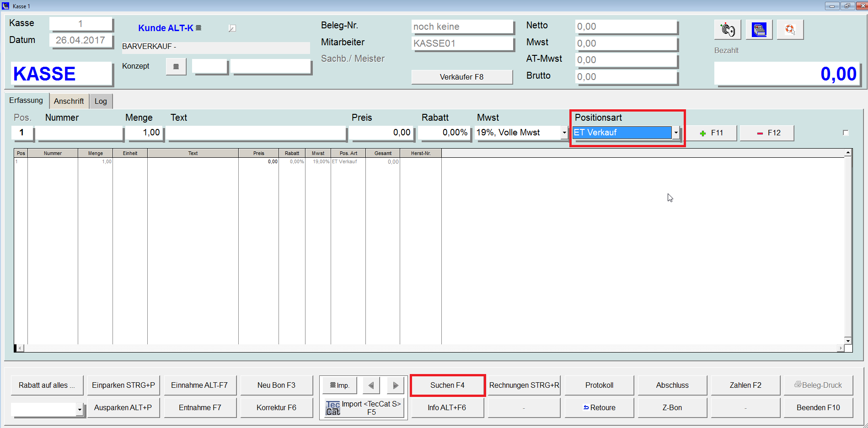Click Korrektur F6 button
Viewport: 868px width, 428px height.
point(276,408)
